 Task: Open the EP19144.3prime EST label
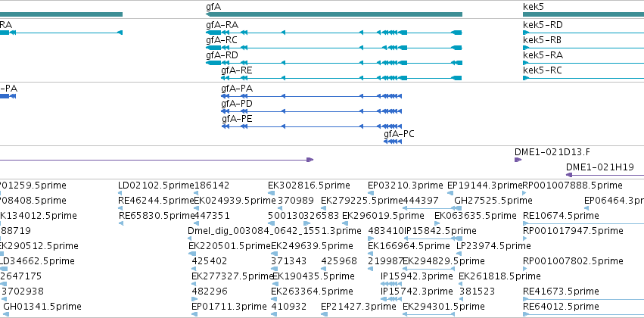[484, 185]
